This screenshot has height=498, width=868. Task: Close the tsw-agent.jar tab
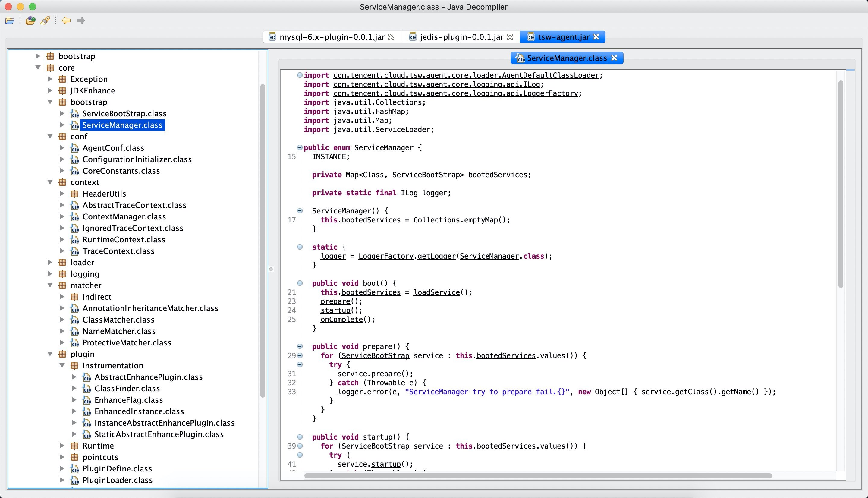(x=596, y=37)
